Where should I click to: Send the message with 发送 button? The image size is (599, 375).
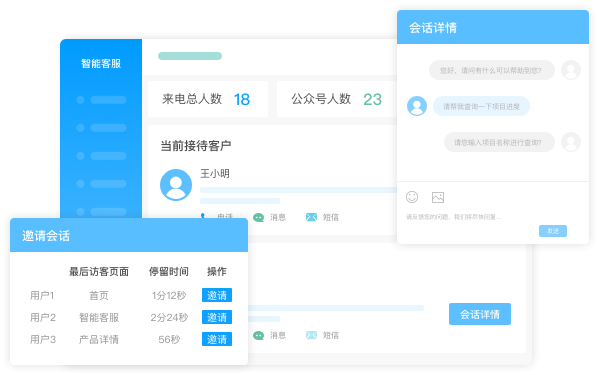click(x=553, y=231)
